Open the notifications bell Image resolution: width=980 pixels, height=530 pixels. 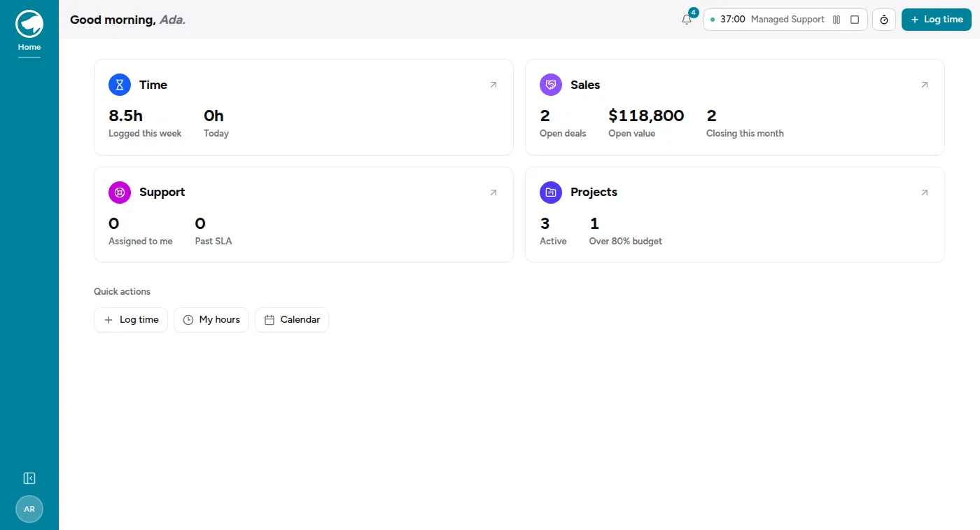coord(687,20)
